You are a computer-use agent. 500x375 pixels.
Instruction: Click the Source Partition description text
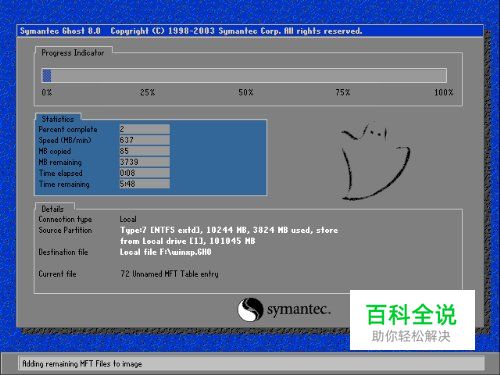pyautogui.click(x=229, y=235)
